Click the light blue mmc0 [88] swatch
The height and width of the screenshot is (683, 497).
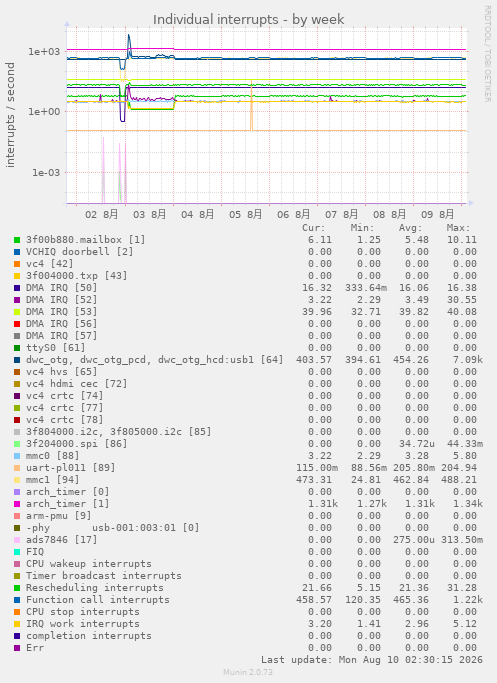click(17, 456)
